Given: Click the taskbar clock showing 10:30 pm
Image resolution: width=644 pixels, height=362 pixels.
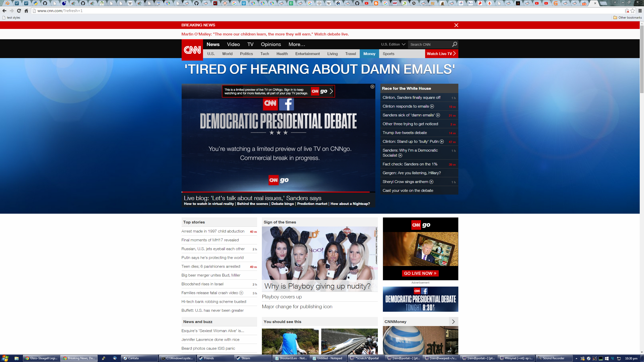Looking at the screenshot, I should pyautogui.click(x=631, y=358).
